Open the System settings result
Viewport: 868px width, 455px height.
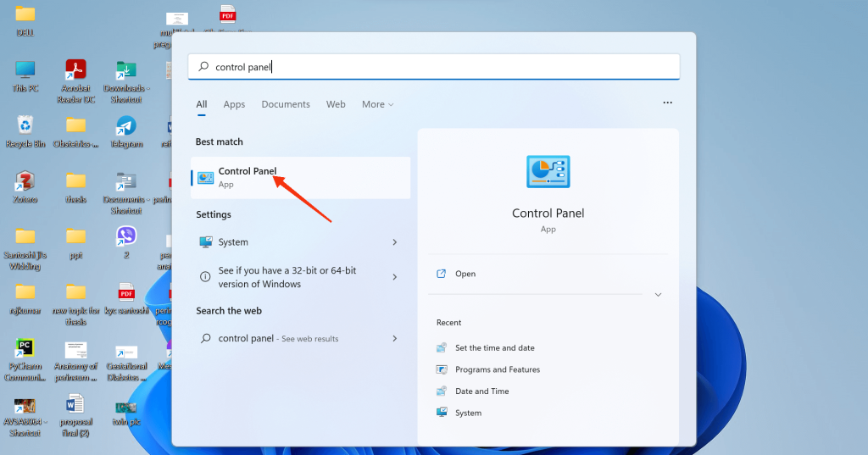301,241
